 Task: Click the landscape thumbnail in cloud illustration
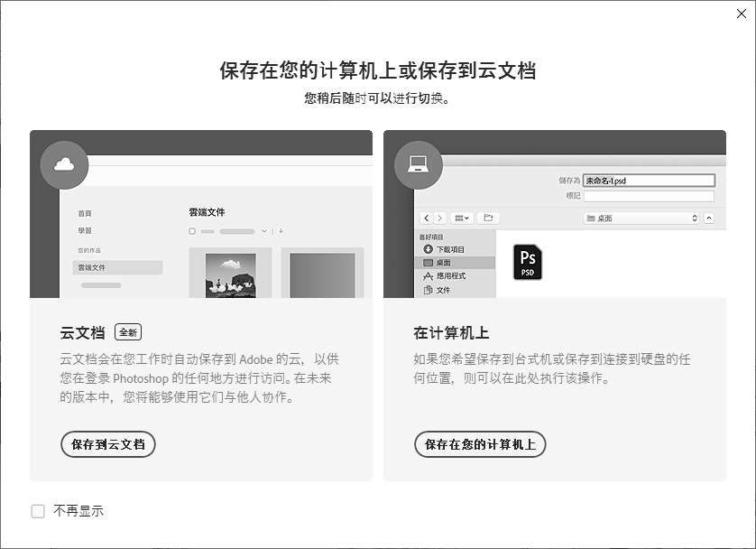[230, 275]
